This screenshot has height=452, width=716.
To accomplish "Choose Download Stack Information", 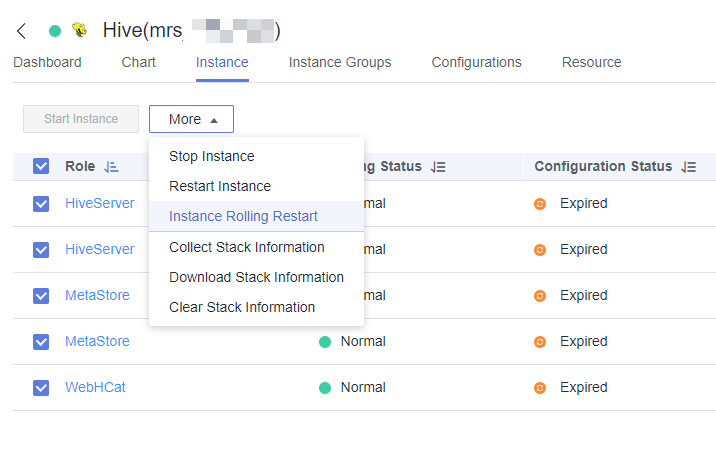I will coord(257,277).
